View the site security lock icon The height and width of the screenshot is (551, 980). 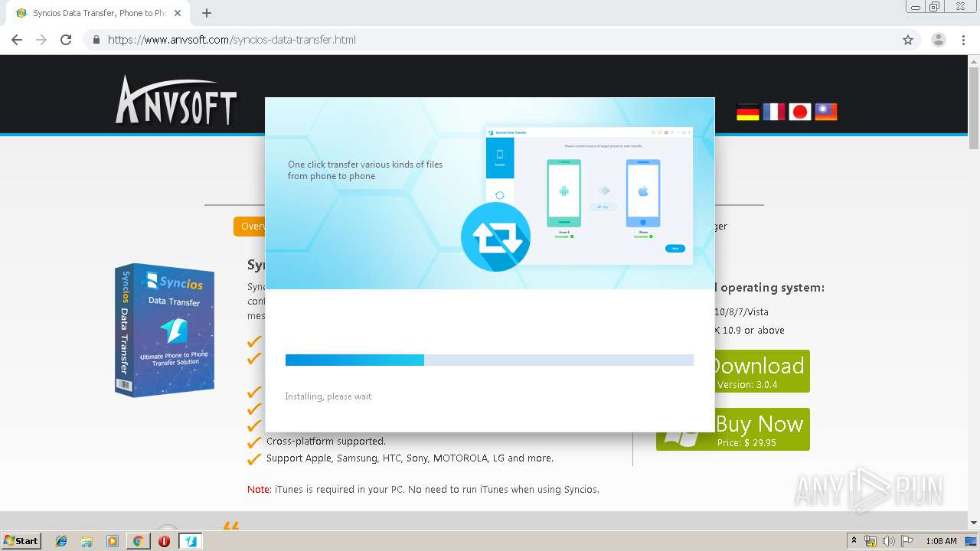96,40
